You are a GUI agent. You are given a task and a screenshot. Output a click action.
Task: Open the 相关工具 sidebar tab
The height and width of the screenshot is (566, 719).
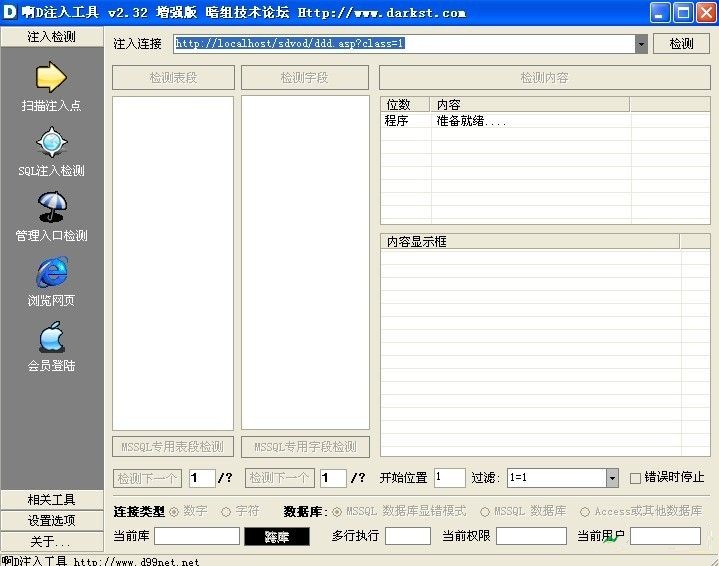coord(52,499)
